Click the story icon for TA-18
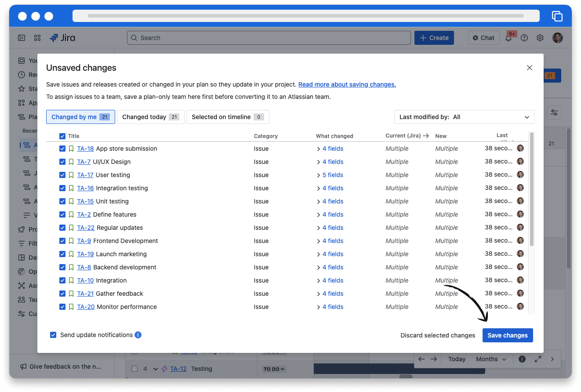This screenshot has width=581, height=392. click(x=71, y=149)
